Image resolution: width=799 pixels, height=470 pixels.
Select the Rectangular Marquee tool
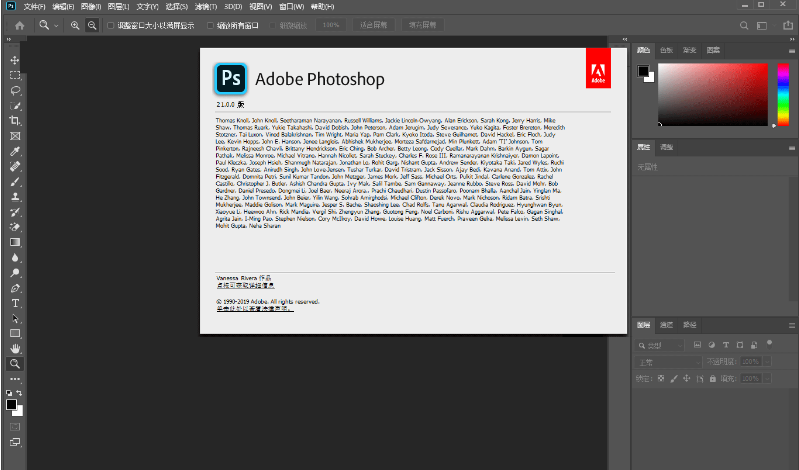[15, 75]
